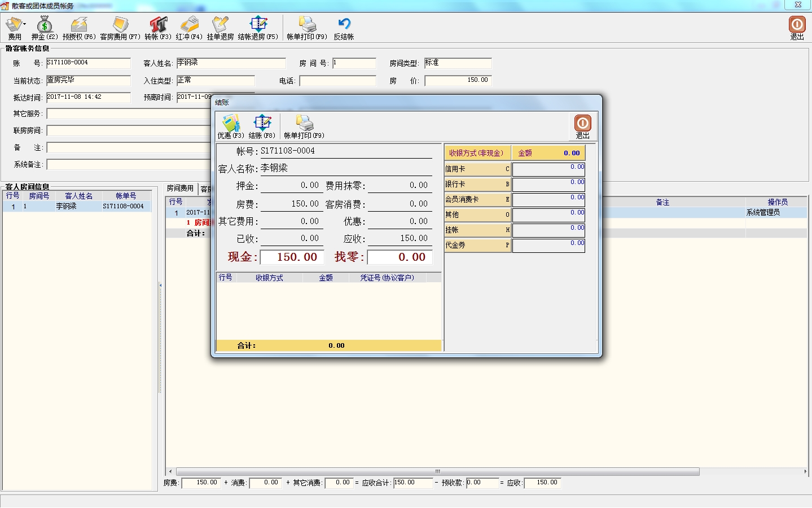
Task: Select the 挂帐 payment method
Action: click(x=477, y=230)
